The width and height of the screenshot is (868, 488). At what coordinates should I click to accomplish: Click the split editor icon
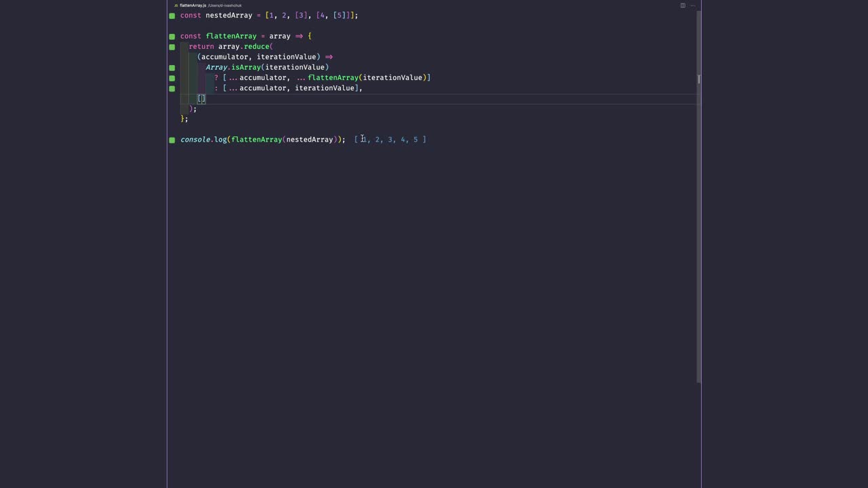tap(683, 5)
